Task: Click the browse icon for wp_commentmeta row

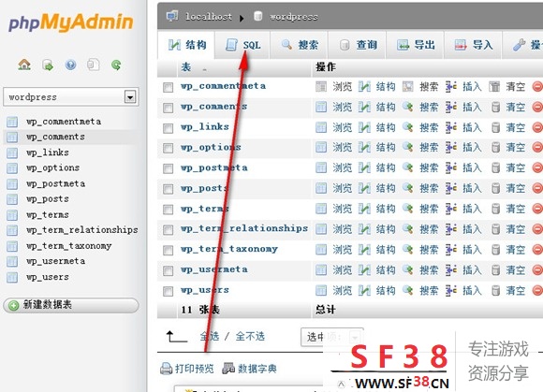Action: pos(321,86)
